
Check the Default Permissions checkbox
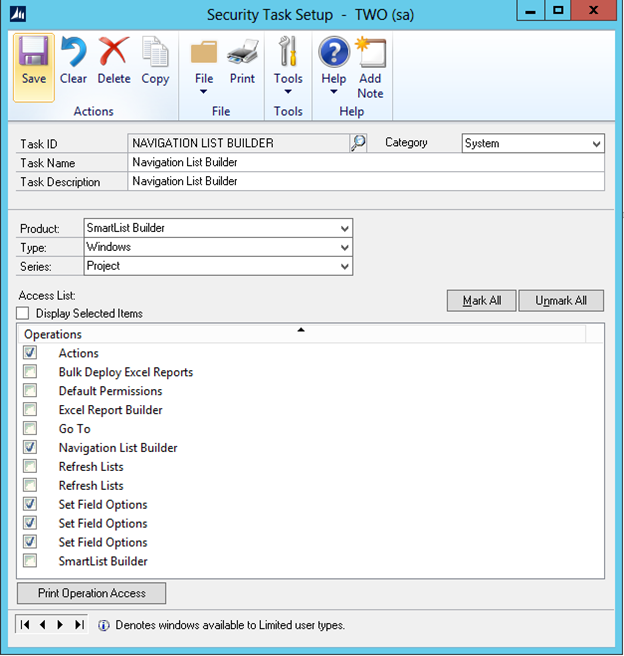click(x=30, y=390)
